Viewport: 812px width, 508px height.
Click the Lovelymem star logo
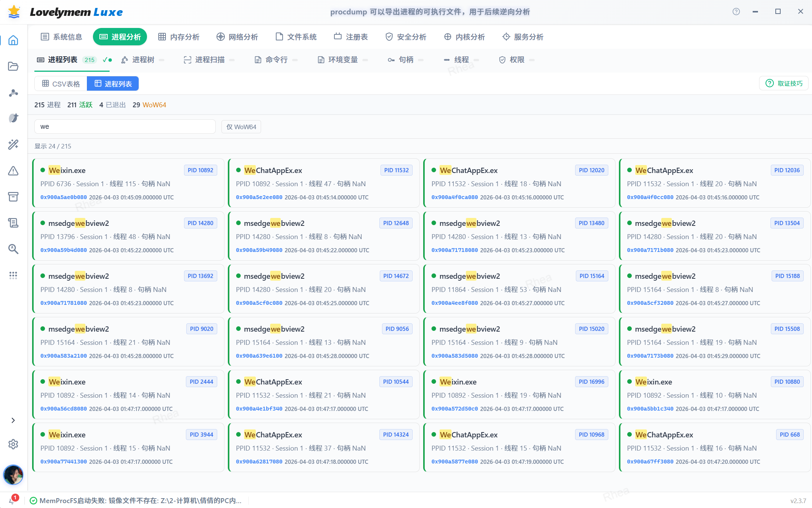coord(14,12)
